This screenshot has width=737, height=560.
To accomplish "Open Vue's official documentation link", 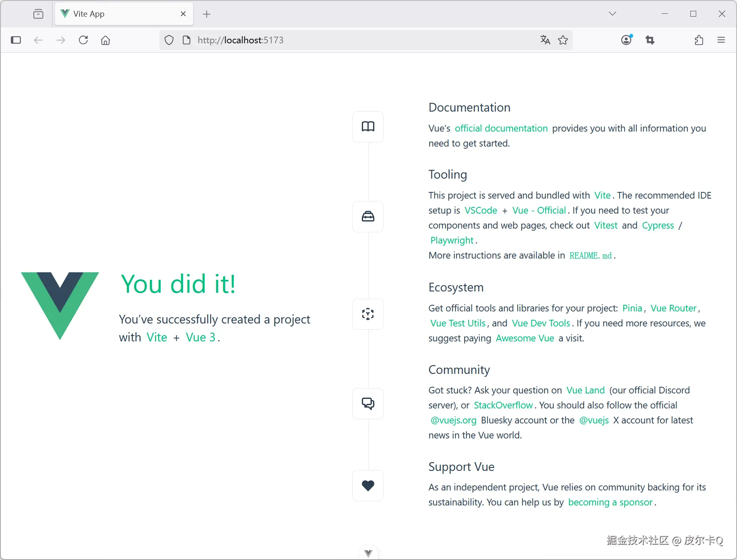I will coord(501,128).
